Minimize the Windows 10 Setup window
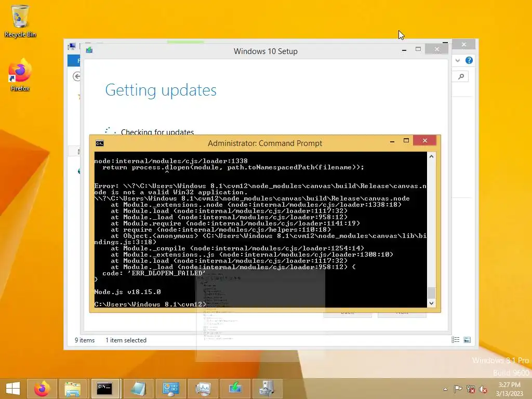The width and height of the screenshot is (532, 399). coord(404,50)
